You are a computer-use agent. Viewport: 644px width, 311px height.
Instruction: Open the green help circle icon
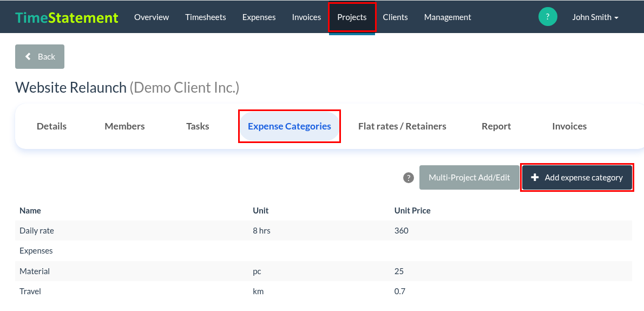click(x=548, y=17)
